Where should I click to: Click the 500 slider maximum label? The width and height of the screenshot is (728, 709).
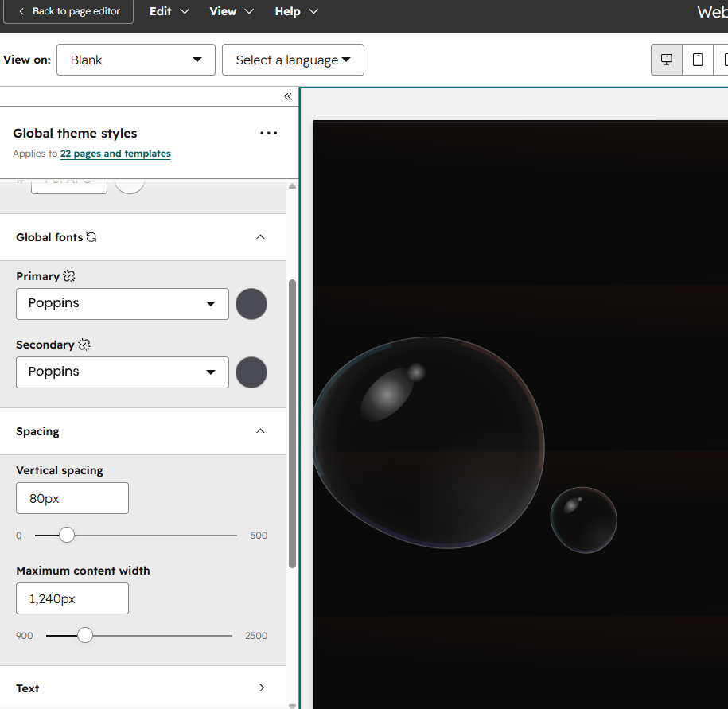(x=259, y=536)
